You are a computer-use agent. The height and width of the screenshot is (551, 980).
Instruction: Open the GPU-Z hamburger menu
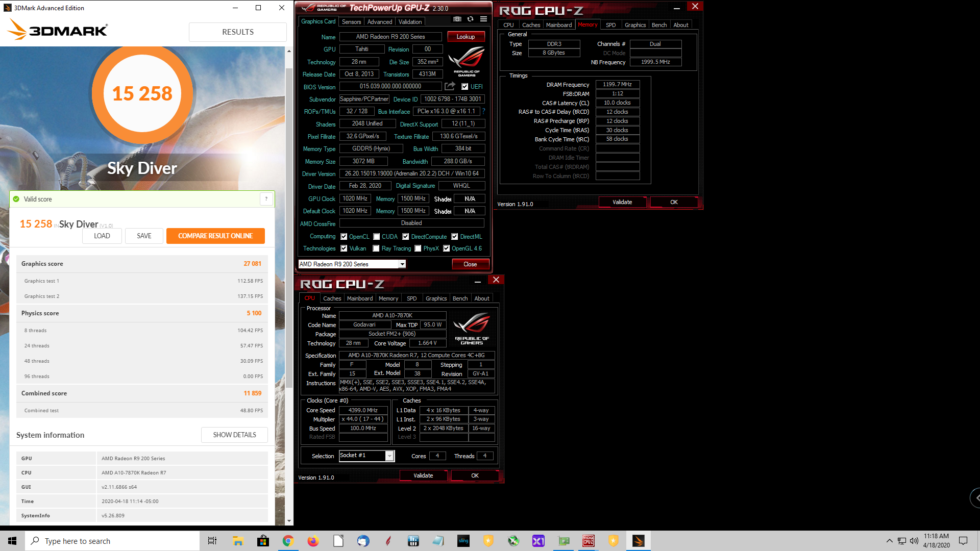click(x=483, y=19)
